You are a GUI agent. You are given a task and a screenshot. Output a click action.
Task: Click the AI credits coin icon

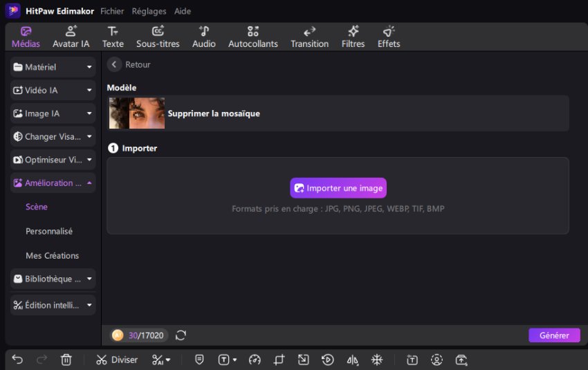(118, 335)
